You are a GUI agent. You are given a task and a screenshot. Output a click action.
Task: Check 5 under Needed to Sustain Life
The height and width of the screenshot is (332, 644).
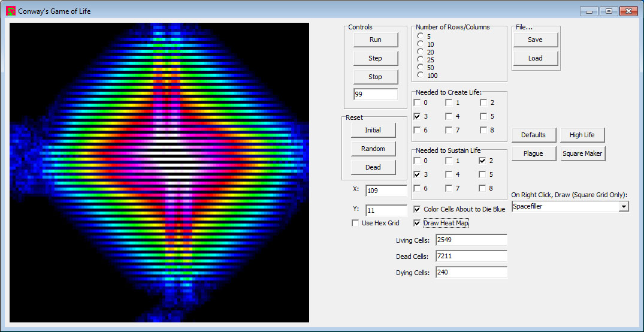482,174
